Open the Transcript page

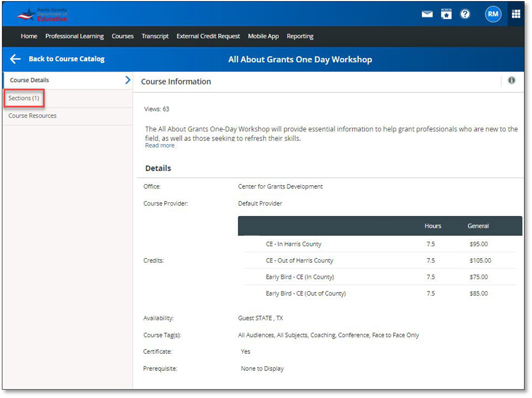point(155,36)
